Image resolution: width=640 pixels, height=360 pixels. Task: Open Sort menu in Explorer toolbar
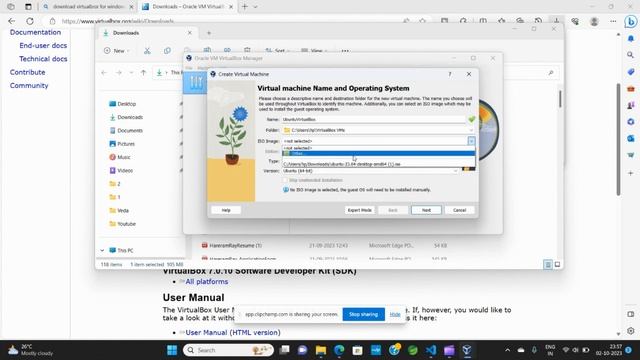tap(278, 51)
